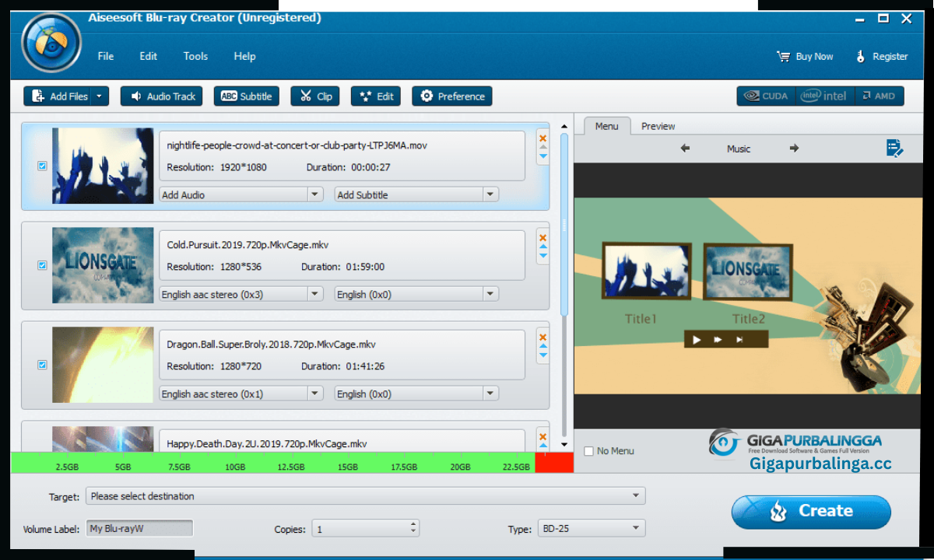Image resolution: width=934 pixels, height=560 pixels.
Task: Click the Happy.Death.Day.2U file name text
Action: [x=266, y=444]
